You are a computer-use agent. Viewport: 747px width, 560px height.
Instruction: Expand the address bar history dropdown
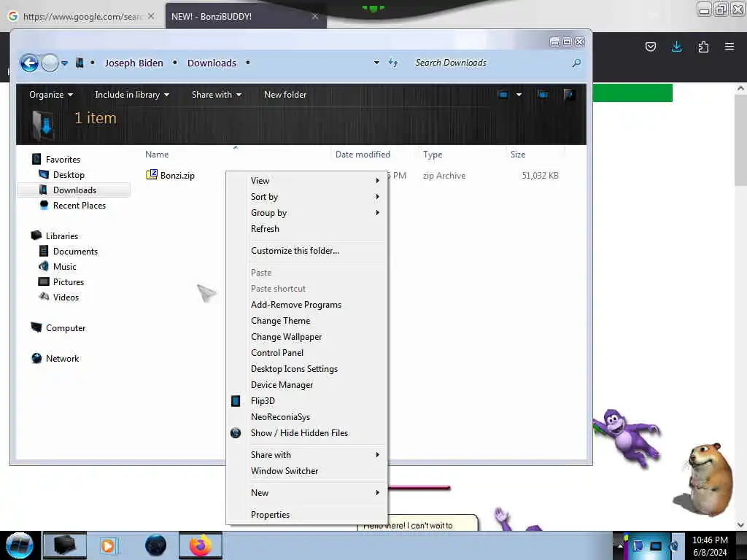[x=376, y=63]
